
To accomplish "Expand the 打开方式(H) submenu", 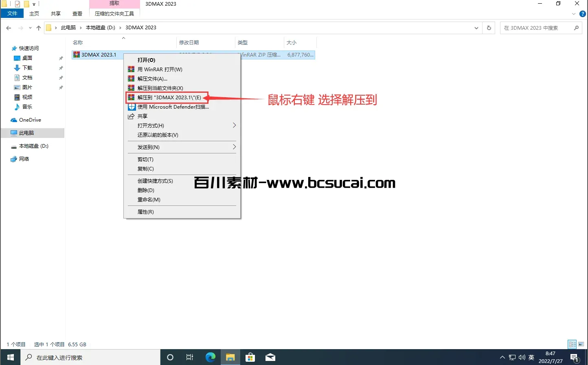I will click(x=182, y=125).
